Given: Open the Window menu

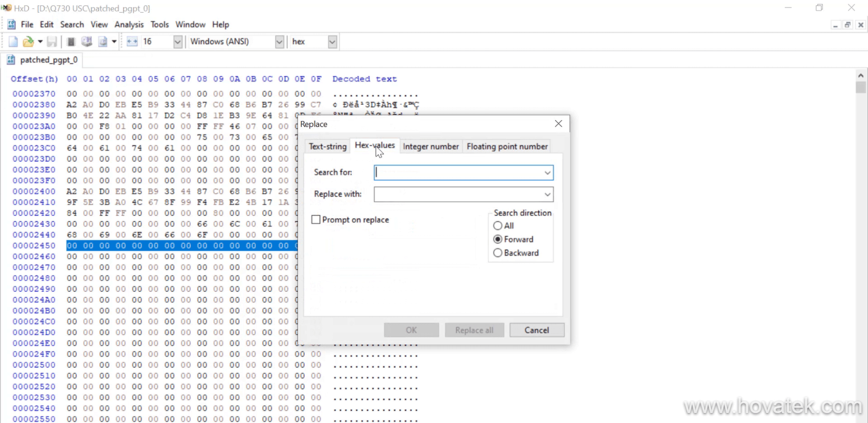Looking at the screenshot, I should click(x=190, y=24).
